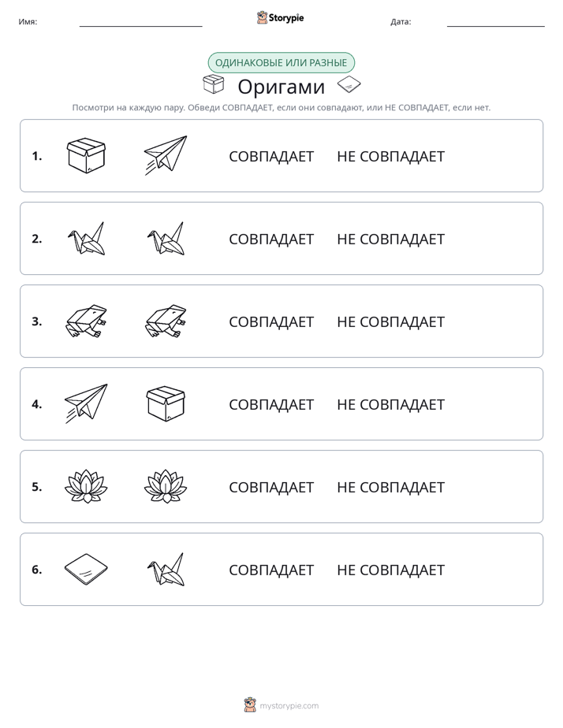Choose НЕ СОВПАДАЕТ for row 1
Image resolution: width=563 pixels, height=728 pixels.
(390, 157)
